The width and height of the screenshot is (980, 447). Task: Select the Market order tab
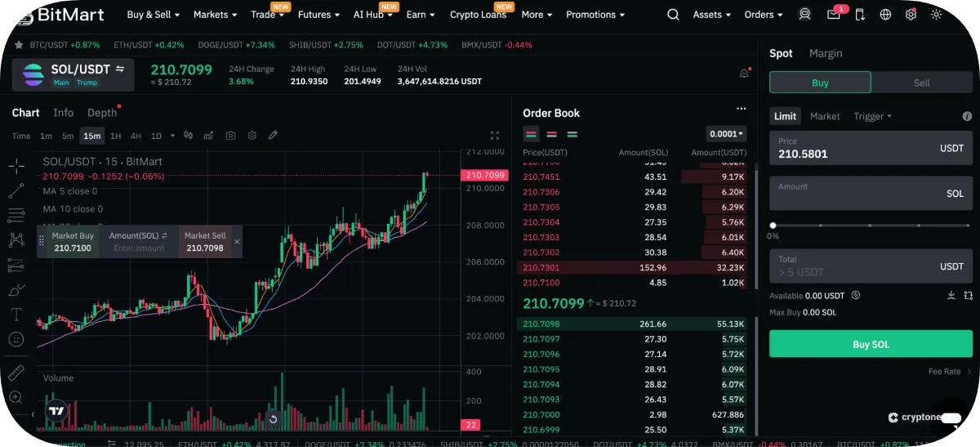point(825,116)
